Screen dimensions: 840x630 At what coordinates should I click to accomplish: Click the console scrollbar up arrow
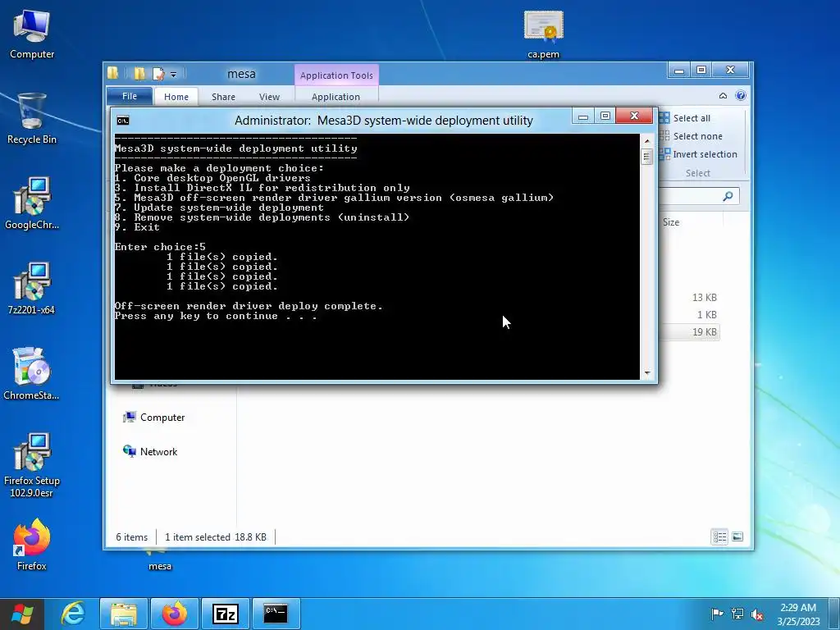pyautogui.click(x=646, y=140)
